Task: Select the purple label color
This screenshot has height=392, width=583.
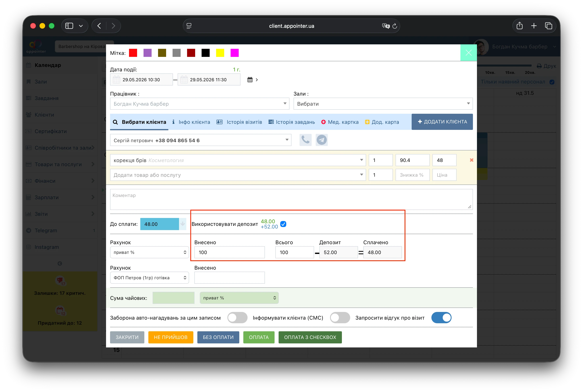Action: pyautogui.click(x=147, y=53)
